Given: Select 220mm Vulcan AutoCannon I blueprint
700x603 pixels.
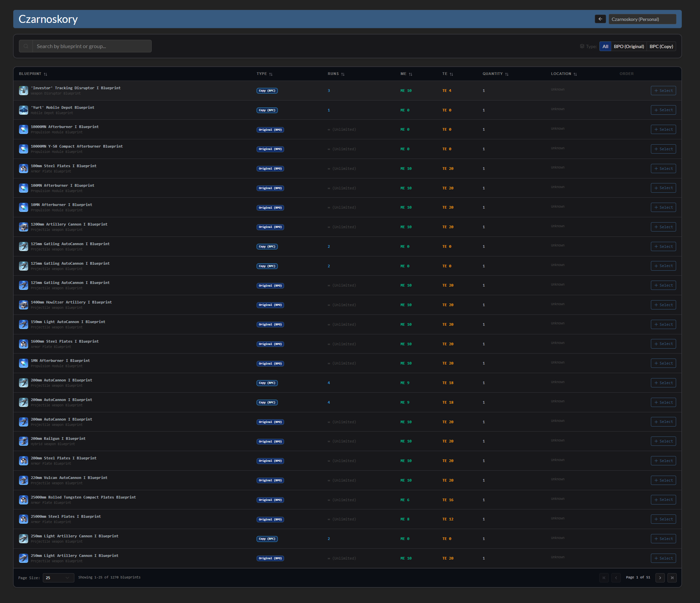Looking at the screenshot, I should pos(663,480).
